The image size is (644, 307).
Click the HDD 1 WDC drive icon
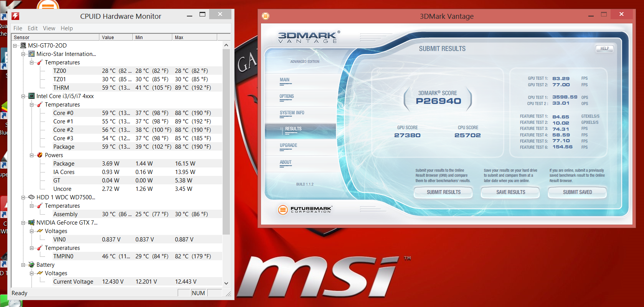click(31, 197)
